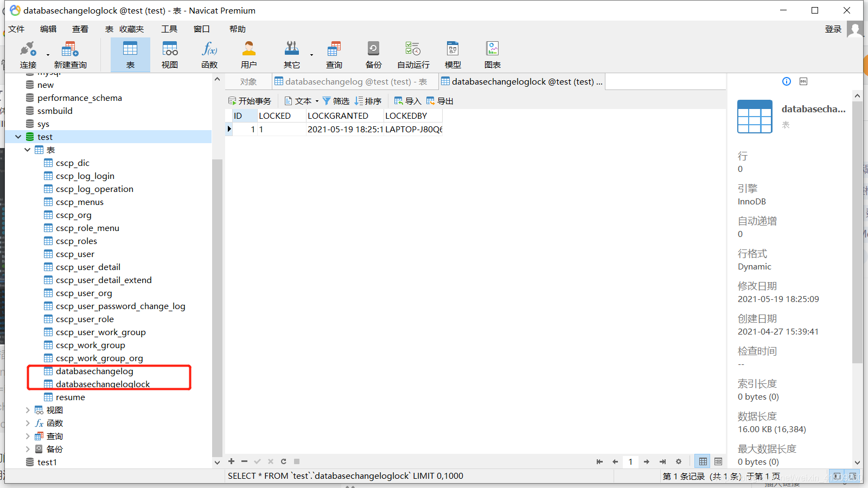Select the test1 database
Screen dimensions: 868x488
(47, 462)
